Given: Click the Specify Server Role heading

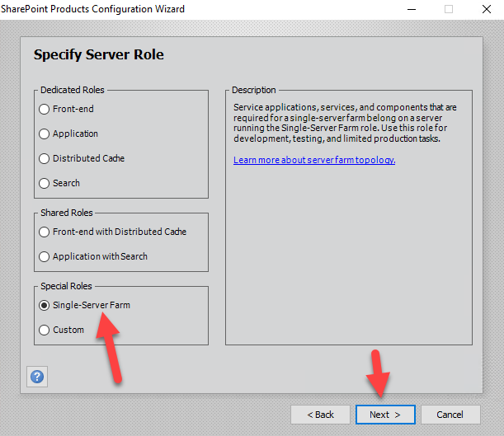Looking at the screenshot, I should [x=99, y=54].
